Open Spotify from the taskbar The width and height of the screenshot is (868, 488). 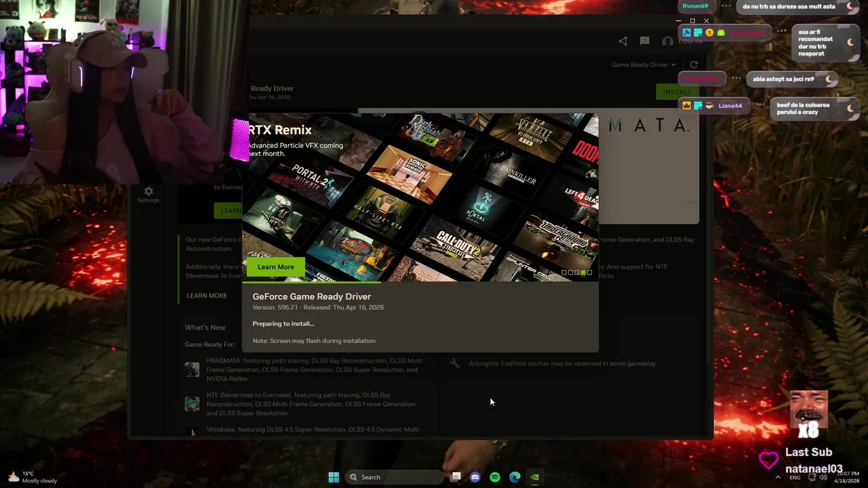tap(495, 477)
